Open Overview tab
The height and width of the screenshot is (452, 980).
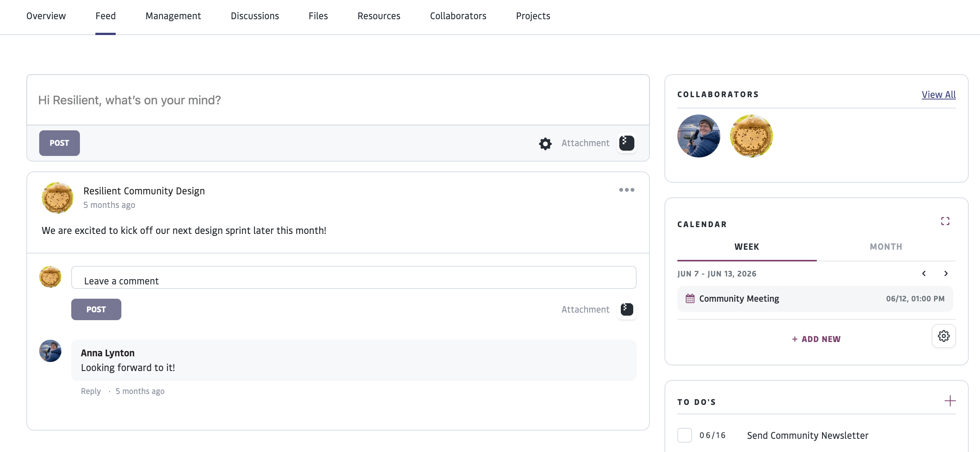coord(46,16)
